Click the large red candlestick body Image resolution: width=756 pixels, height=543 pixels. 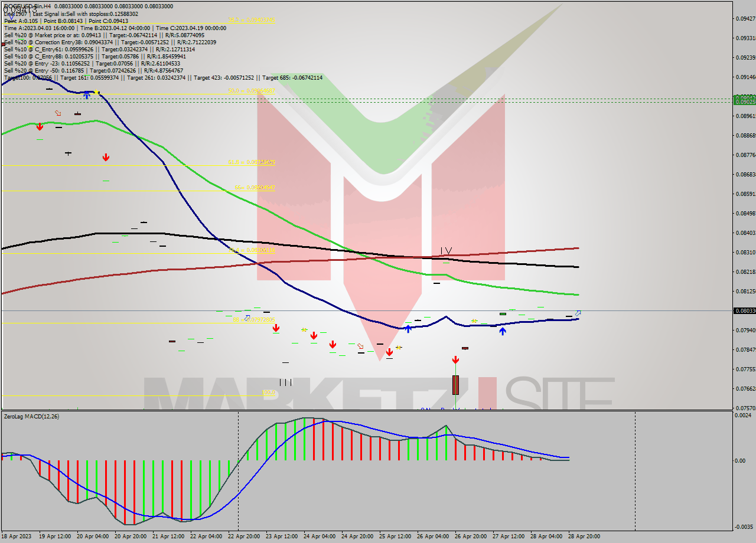point(455,385)
